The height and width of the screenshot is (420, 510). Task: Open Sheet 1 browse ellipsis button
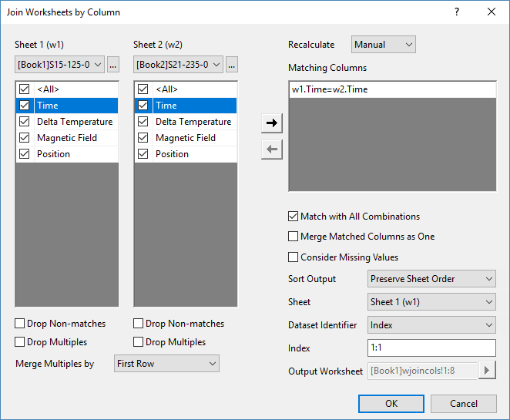click(x=113, y=64)
